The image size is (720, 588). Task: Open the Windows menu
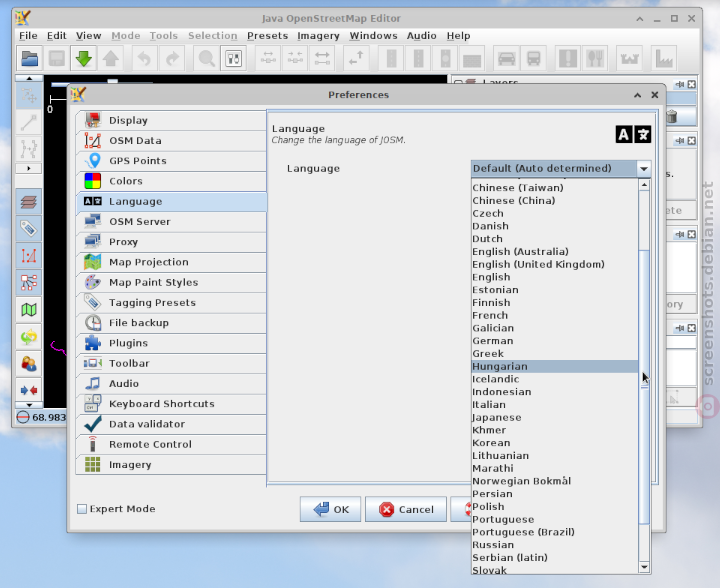point(373,36)
